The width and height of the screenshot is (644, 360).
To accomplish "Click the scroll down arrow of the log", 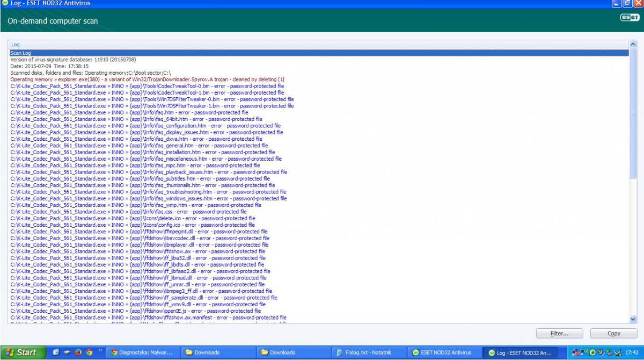I will pyautogui.click(x=633, y=319).
